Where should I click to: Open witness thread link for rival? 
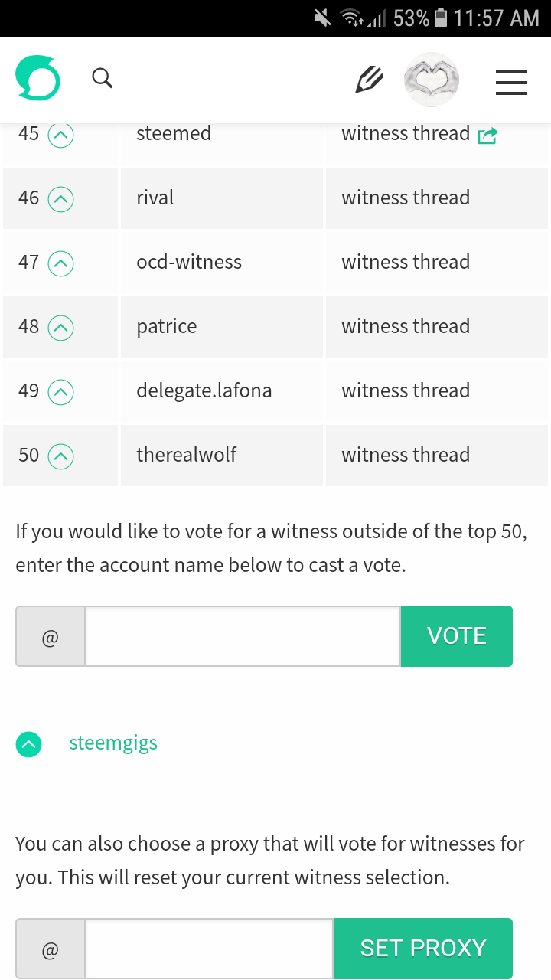[406, 198]
